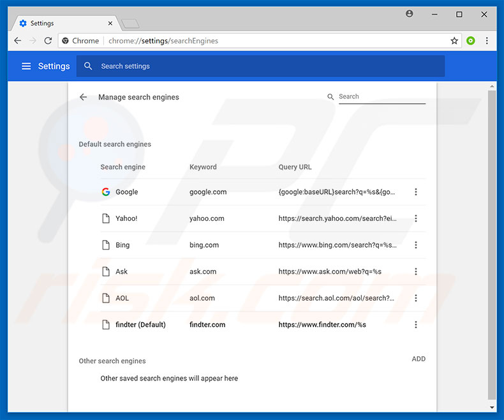504x420 pixels.
Task: Click the yahoo.com keyword
Action: click(207, 219)
